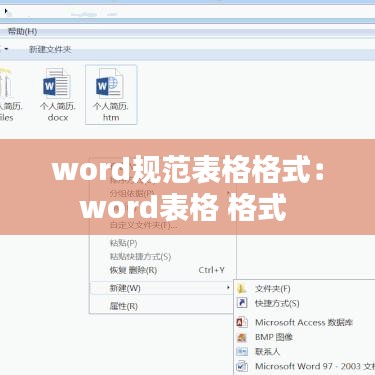The image size is (375, 375).
Task: Select 快捷方式(S) in the new submenu
Action: (x=277, y=303)
